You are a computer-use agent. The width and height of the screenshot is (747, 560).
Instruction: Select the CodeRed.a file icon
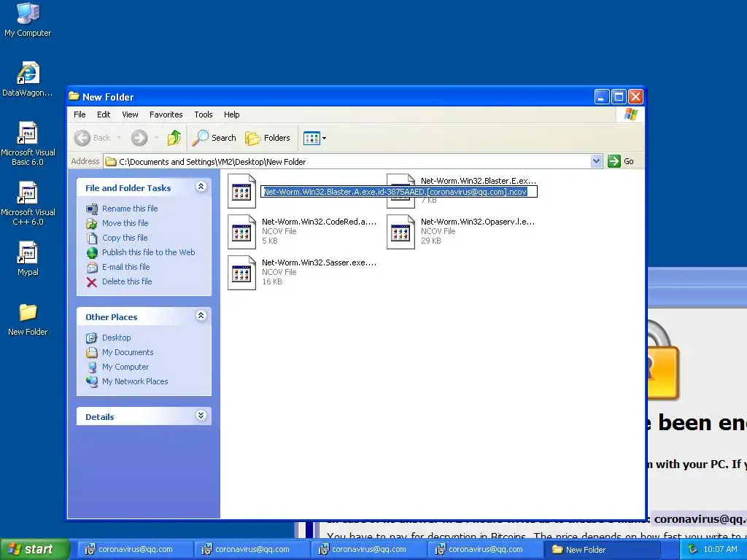(x=241, y=232)
